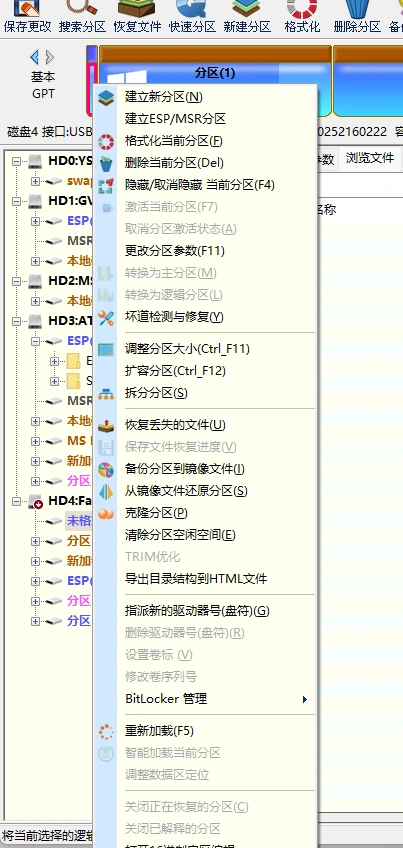The height and width of the screenshot is (848, 403).
Task: Click the 隐藏/取消隐藏 menu icon
Action: click(x=106, y=186)
